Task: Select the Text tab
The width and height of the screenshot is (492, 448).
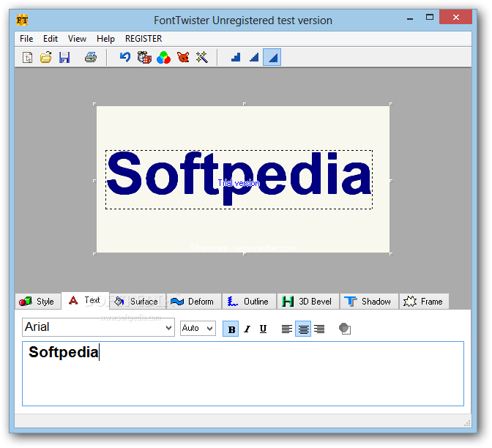Action: 86,301
